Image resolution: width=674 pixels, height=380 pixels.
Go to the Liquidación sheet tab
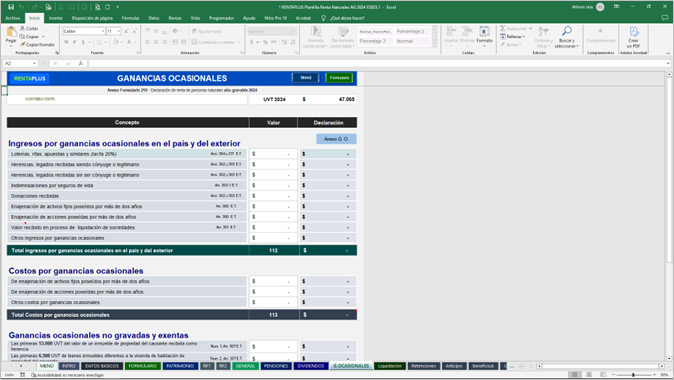[389, 366]
